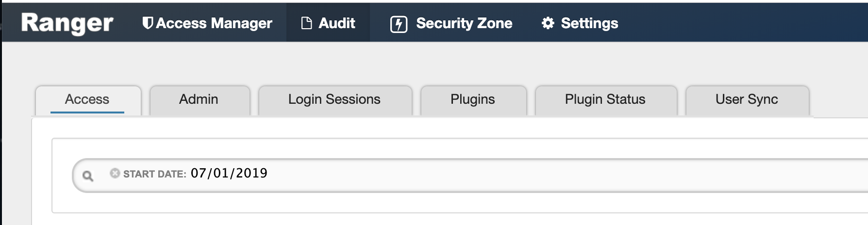Open the Audit menu label
Viewport: 868px width, 225px height.
pyautogui.click(x=337, y=23)
